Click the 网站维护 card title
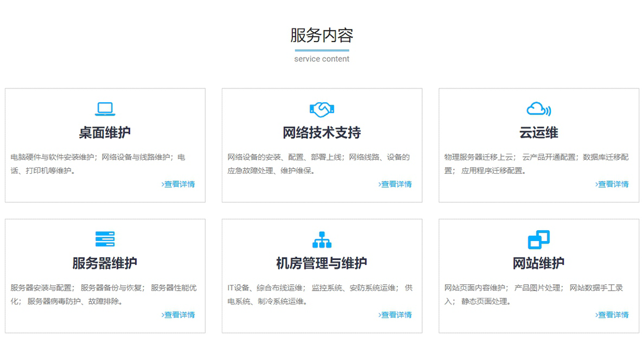This screenshot has height=359, width=644. (x=538, y=263)
